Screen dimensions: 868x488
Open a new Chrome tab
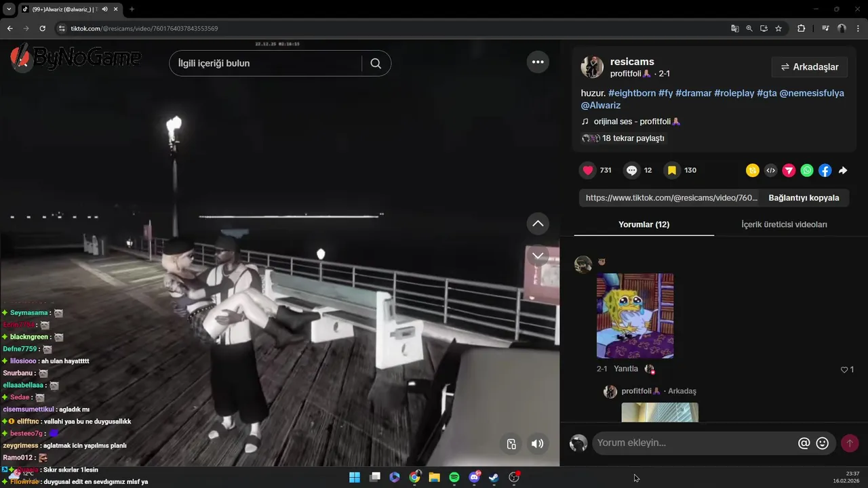(x=132, y=9)
